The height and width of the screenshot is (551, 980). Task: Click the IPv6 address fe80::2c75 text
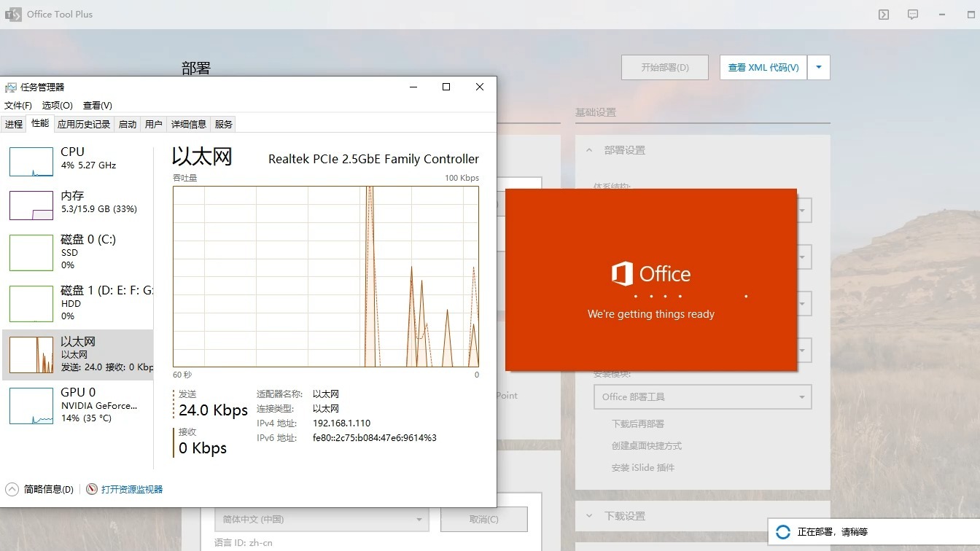[x=375, y=438]
